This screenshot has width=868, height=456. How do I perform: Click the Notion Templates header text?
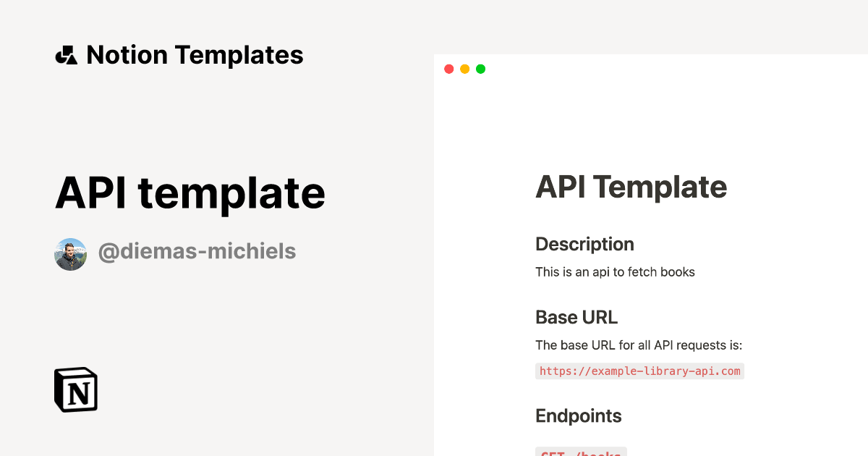tap(195, 55)
